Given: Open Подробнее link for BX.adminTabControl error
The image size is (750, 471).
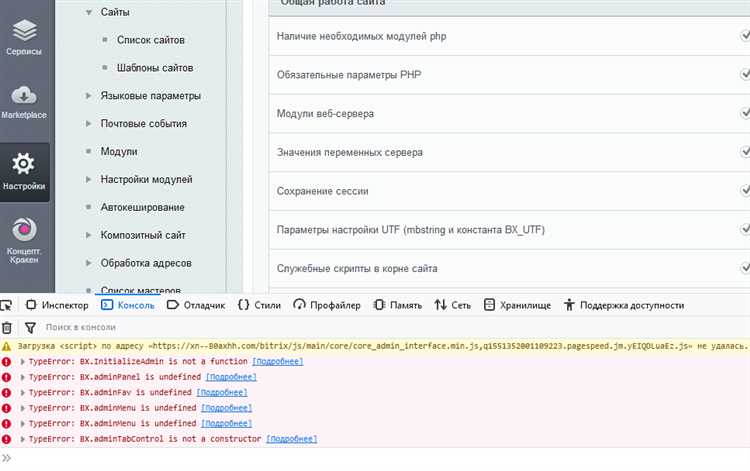Looking at the screenshot, I should point(291,439).
